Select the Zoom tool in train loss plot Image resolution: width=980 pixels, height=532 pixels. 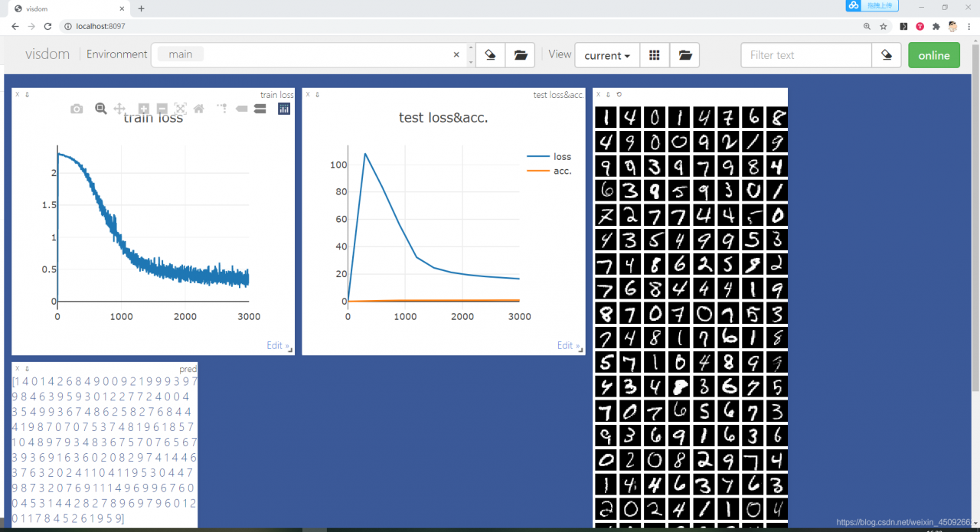pyautogui.click(x=100, y=109)
